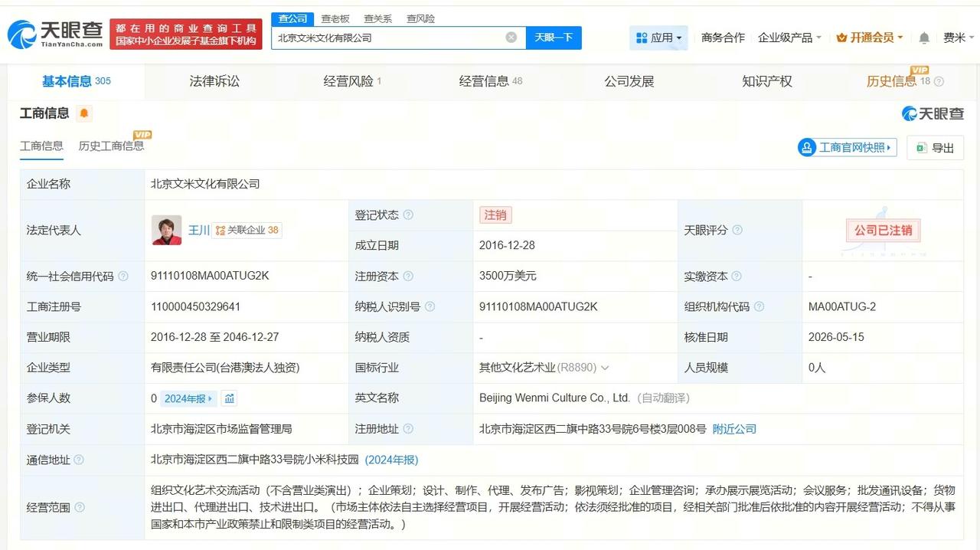Screen dimensions: 980x550
Task: Switch to the 基本信息 tab
Action: (76, 81)
